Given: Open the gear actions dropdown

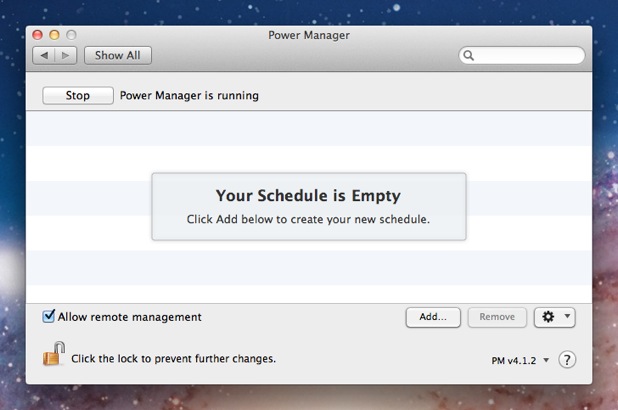Looking at the screenshot, I should [x=555, y=317].
